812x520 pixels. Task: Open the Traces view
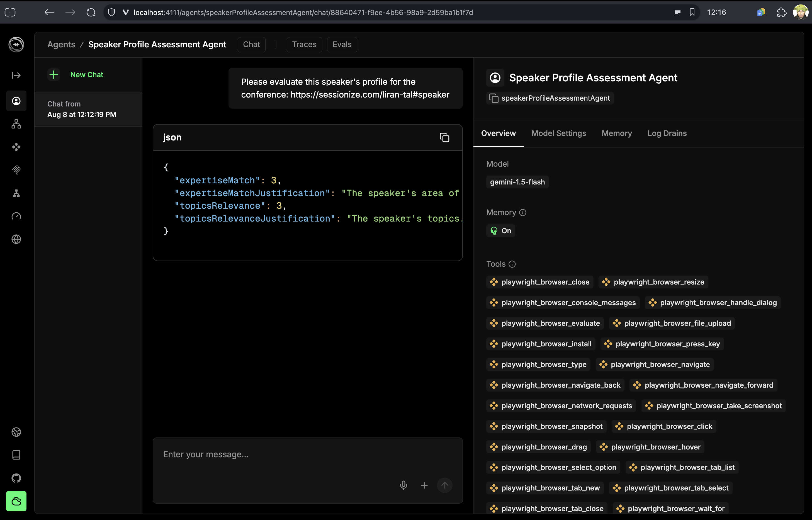(x=304, y=45)
